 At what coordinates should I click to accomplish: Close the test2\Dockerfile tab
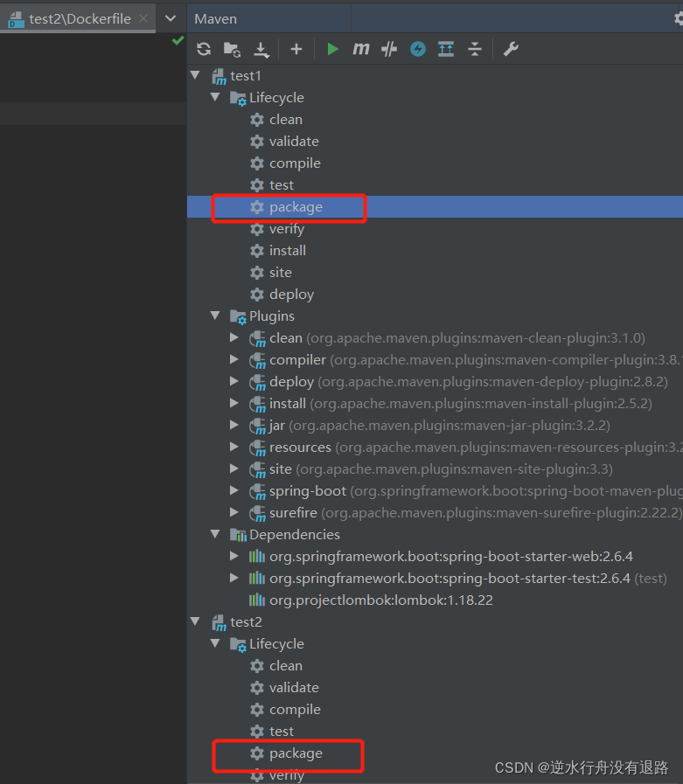pyautogui.click(x=143, y=18)
